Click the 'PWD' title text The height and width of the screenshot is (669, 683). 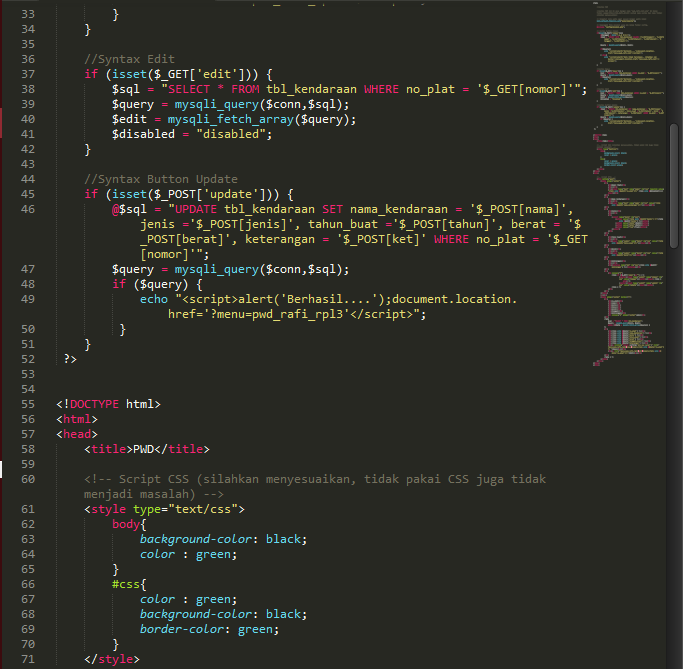[143, 449]
